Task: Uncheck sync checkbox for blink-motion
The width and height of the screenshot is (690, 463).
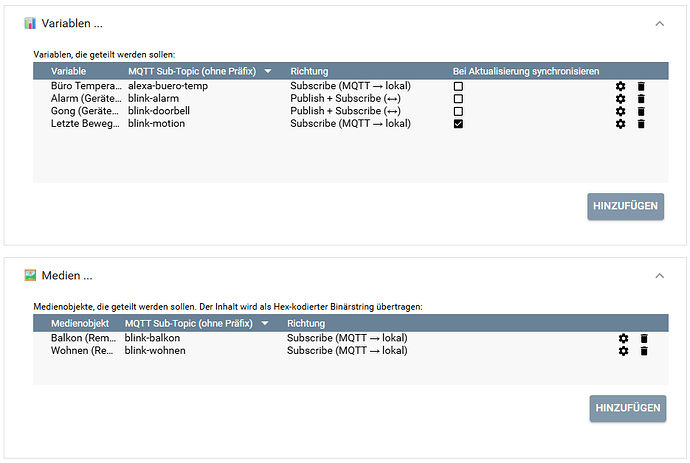Action: click(458, 124)
